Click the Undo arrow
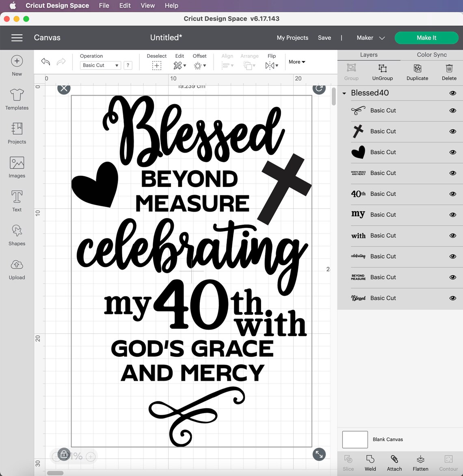 (x=45, y=62)
